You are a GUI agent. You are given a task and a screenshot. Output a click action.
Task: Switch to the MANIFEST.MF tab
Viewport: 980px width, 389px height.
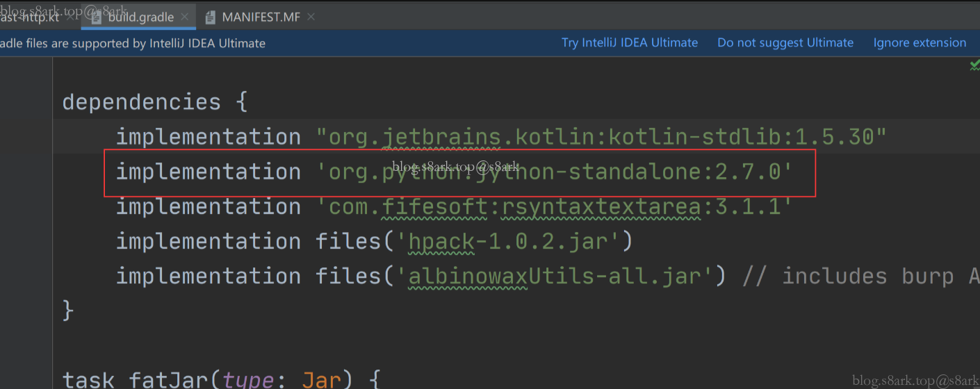(x=261, y=17)
